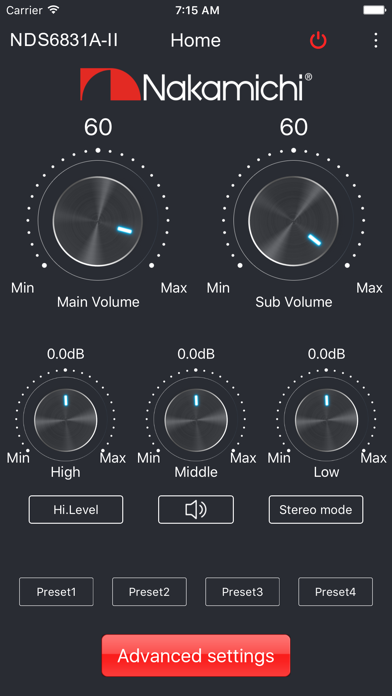This screenshot has height=696, width=392.
Task: Click the 60 value above Main Volume
Action: [x=98, y=127]
